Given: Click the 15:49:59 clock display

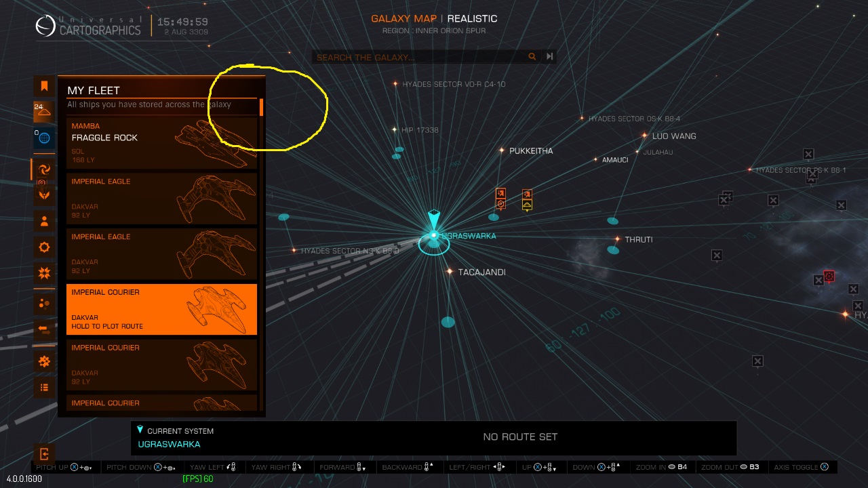Looking at the screenshot, I should point(182,22).
